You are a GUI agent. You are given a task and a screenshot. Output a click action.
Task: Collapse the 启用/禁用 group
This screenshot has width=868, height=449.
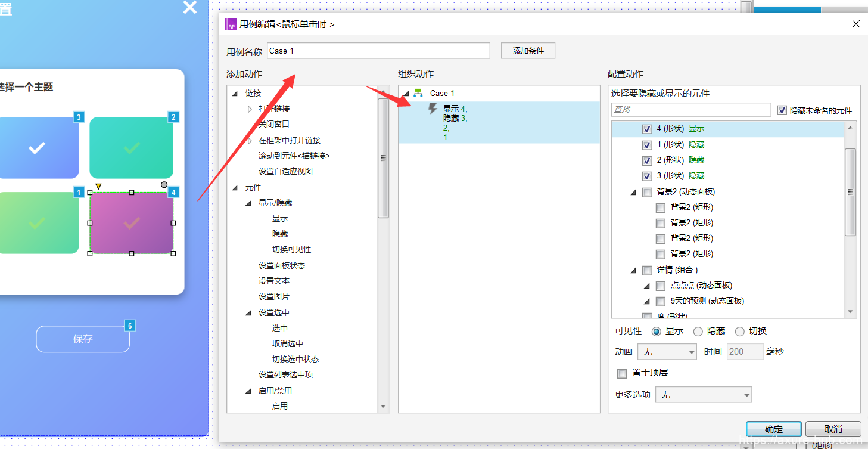(x=248, y=391)
